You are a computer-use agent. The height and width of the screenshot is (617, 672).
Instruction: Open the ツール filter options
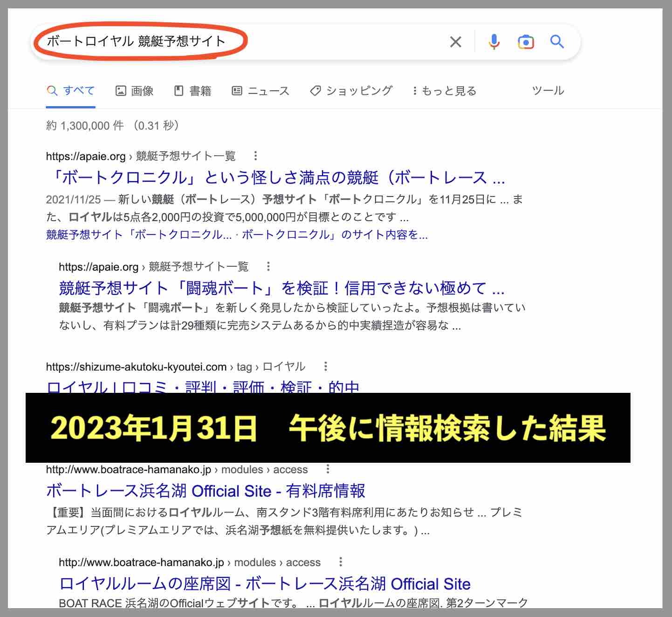pos(549,91)
